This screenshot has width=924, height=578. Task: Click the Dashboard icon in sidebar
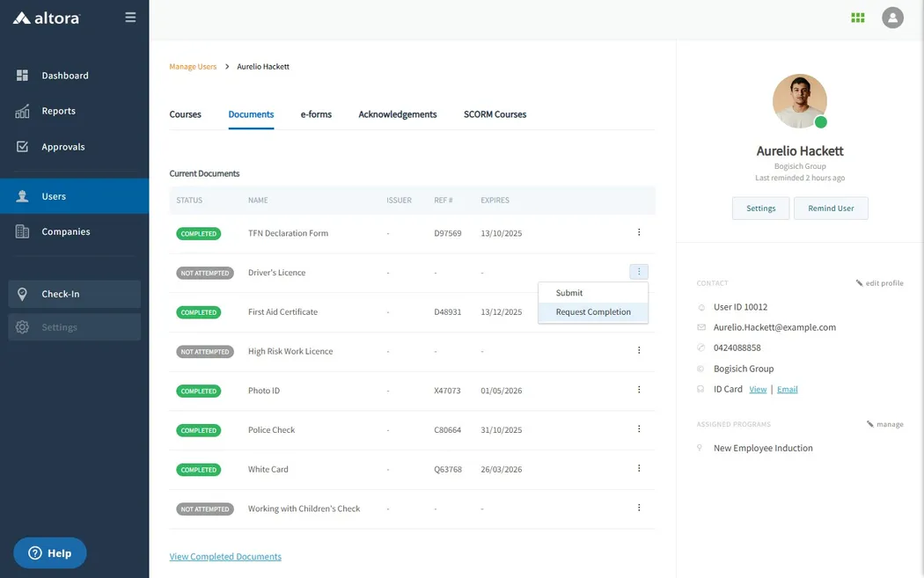click(x=22, y=76)
